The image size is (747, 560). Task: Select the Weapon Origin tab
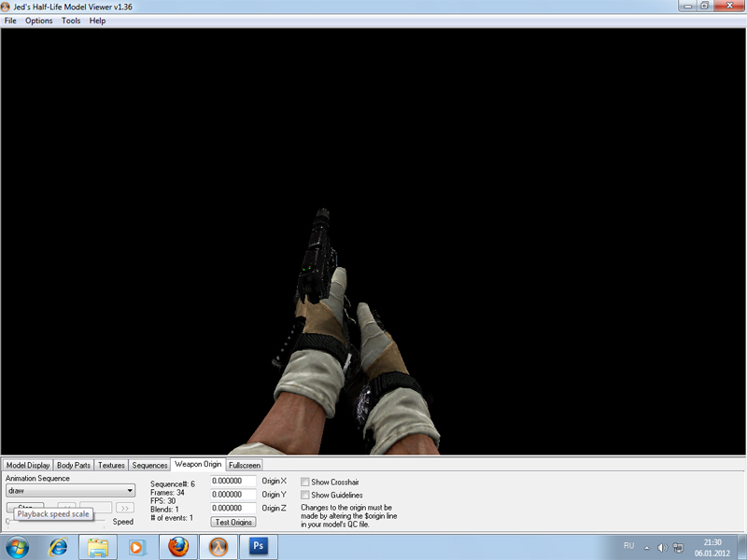point(198,464)
